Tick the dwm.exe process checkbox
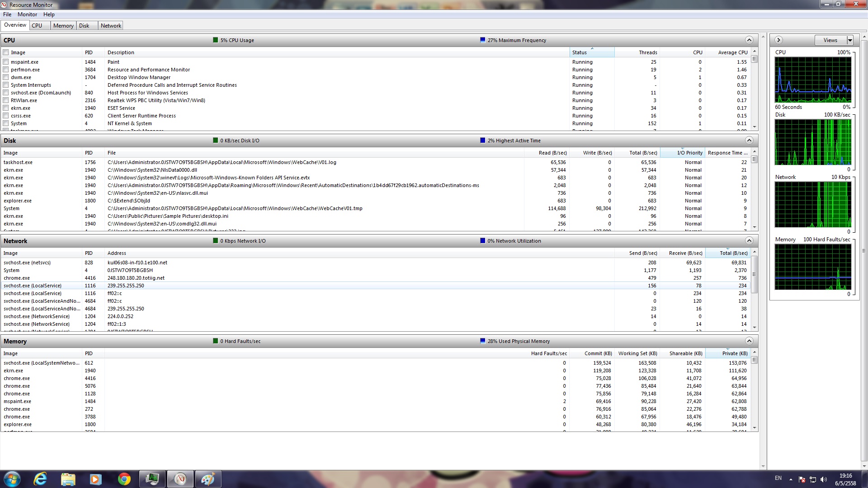This screenshot has width=868, height=488. pyautogui.click(x=6, y=77)
